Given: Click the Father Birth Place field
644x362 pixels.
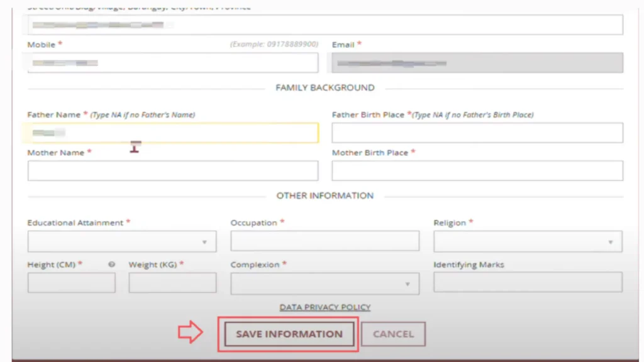Looking at the screenshot, I should coord(477,133).
